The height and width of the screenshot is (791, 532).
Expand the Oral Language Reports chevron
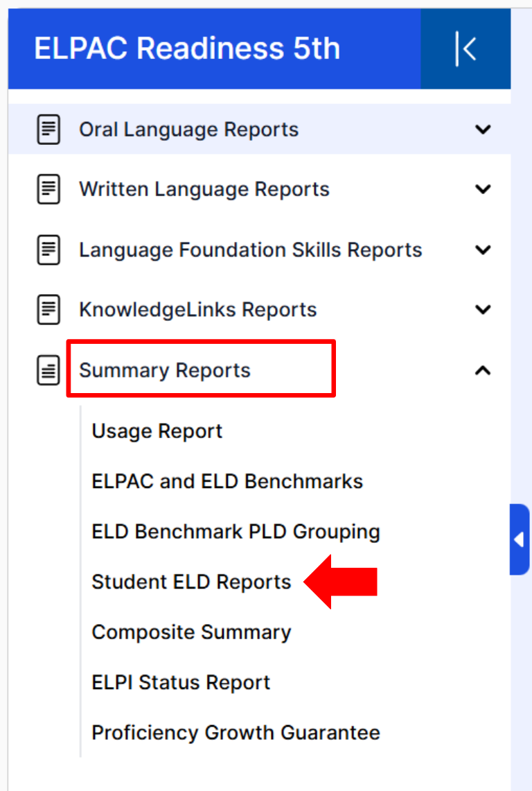click(x=483, y=130)
